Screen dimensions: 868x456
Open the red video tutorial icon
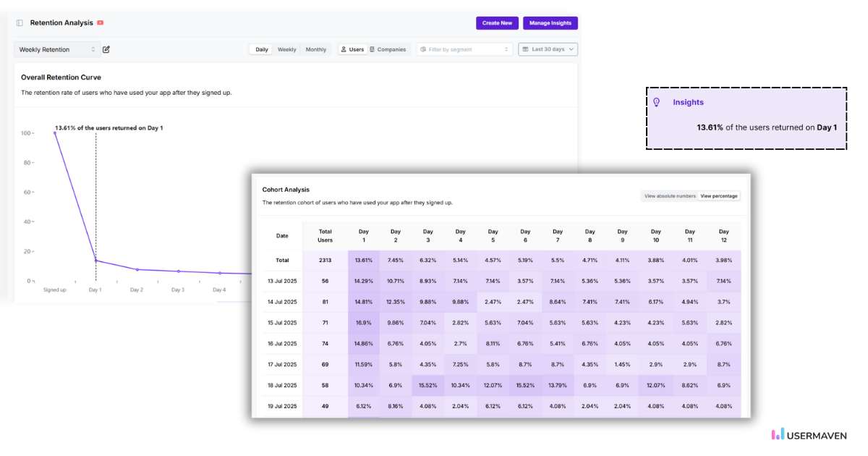point(101,23)
